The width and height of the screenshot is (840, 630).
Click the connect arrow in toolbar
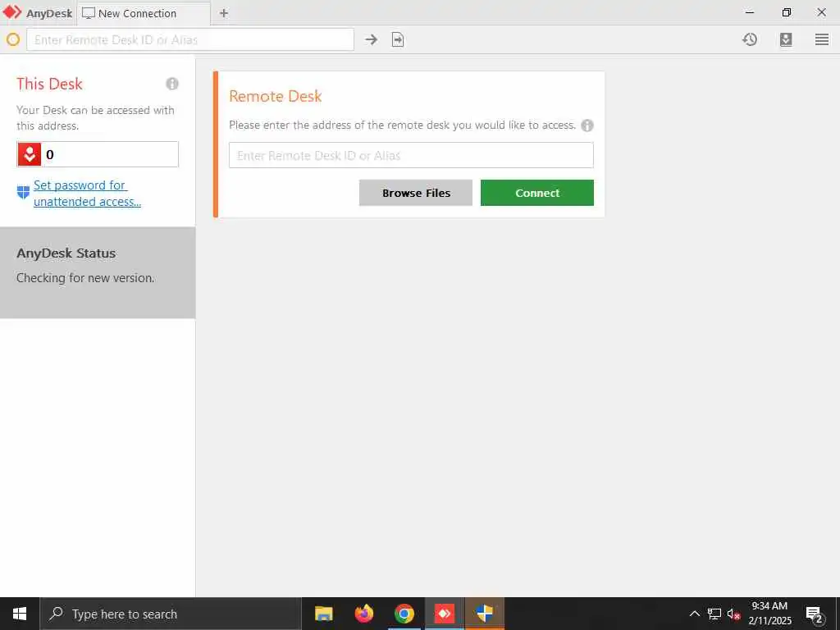click(372, 39)
